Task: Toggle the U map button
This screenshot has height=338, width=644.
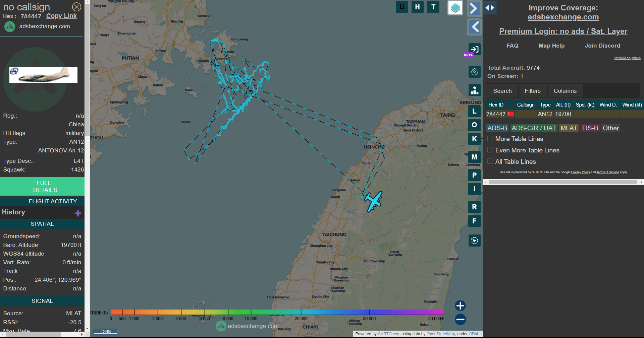Action: [402, 7]
